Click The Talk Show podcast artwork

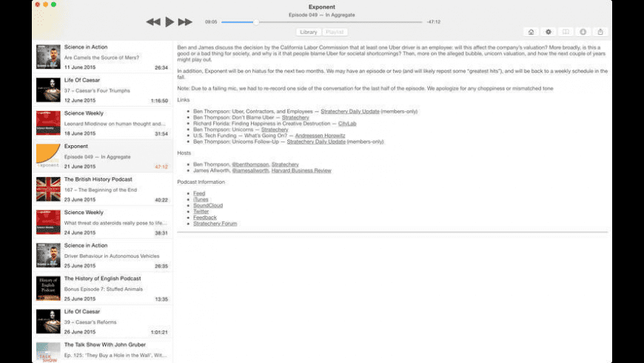48,353
